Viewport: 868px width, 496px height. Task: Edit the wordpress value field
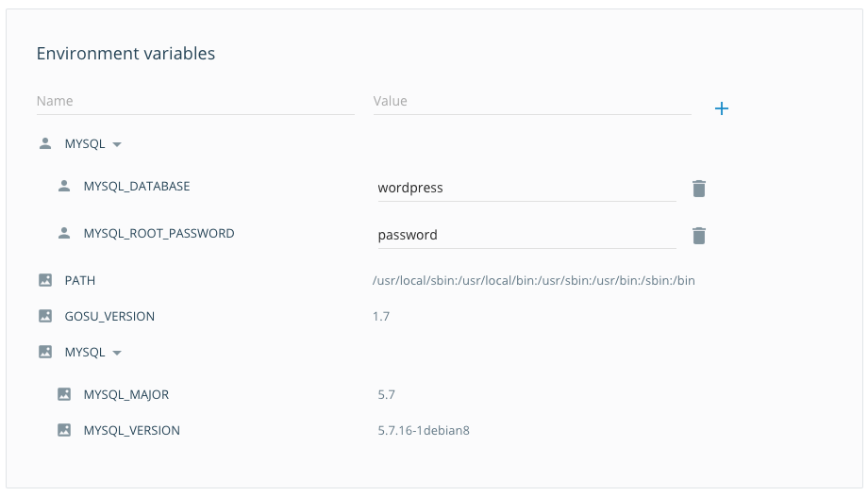pos(527,189)
